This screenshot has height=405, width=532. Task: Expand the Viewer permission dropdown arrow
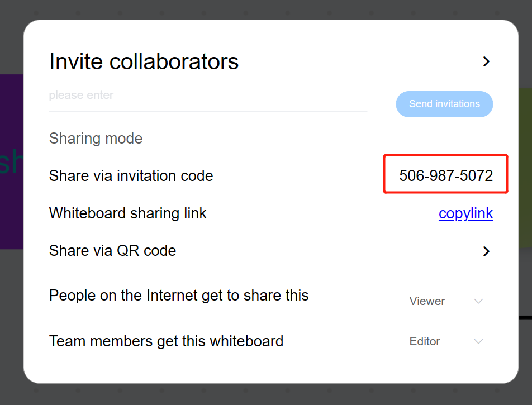[x=478, y=301]
